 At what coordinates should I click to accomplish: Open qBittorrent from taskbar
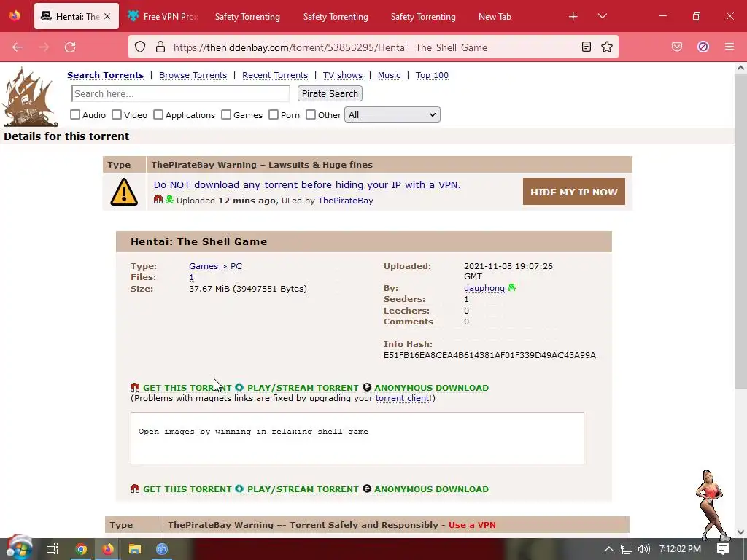162,549
